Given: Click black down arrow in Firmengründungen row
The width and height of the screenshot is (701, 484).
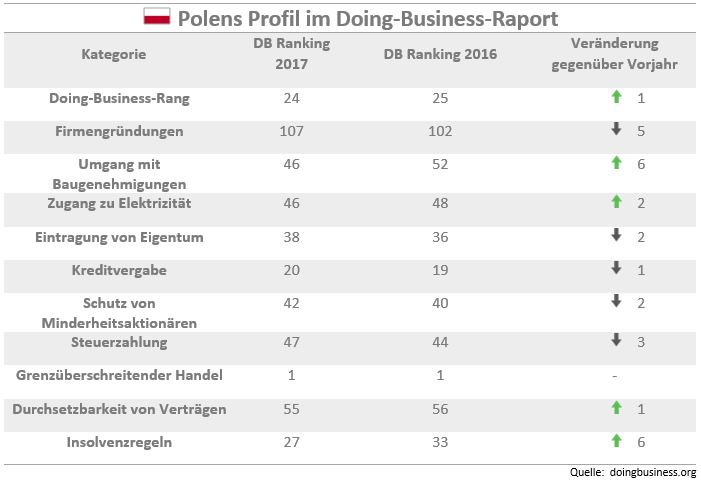Looking at the screenshot, I should click(616, 130).
